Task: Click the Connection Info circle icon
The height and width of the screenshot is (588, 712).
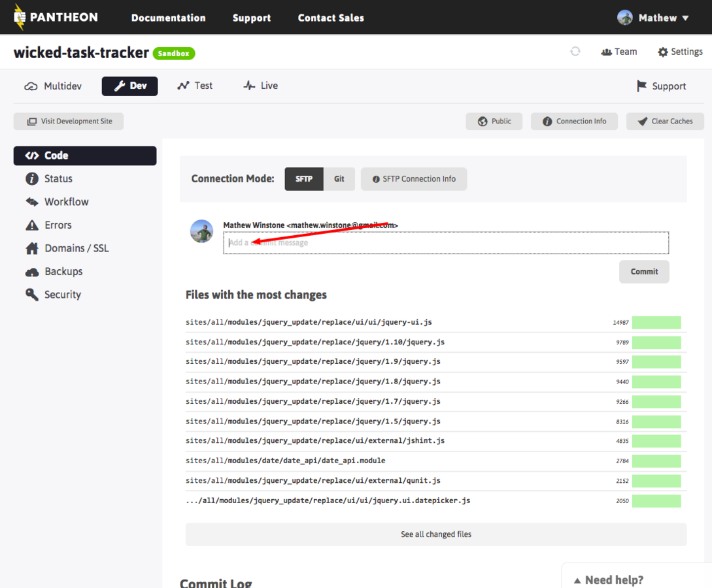Action: (x=547, y=122)
